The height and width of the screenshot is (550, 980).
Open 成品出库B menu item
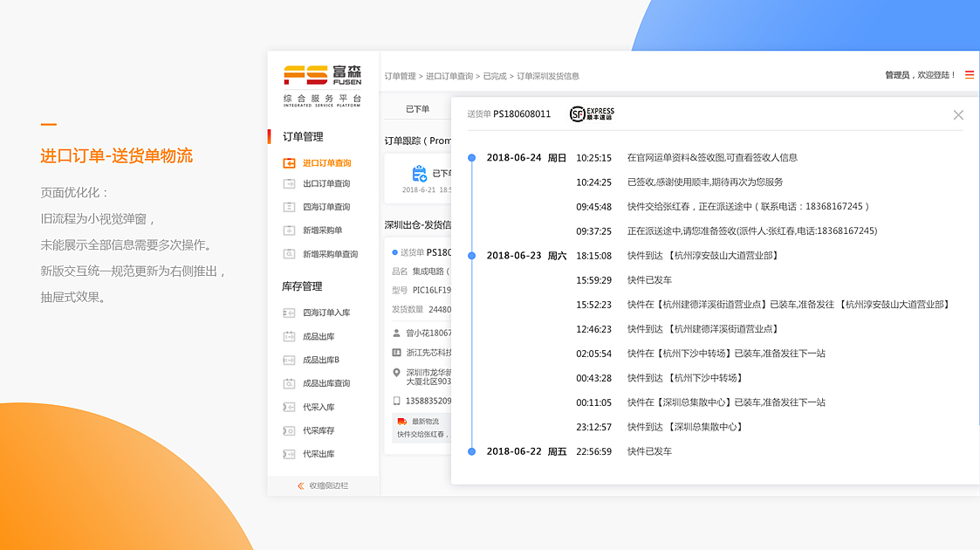pyautogui.click(x=321, y=360)
